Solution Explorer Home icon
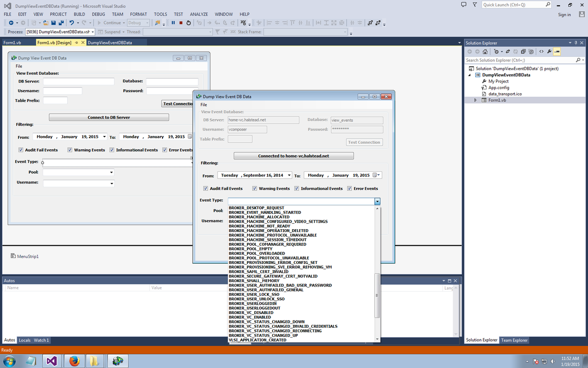Screen dimensions: 588x368 point(486,52)
